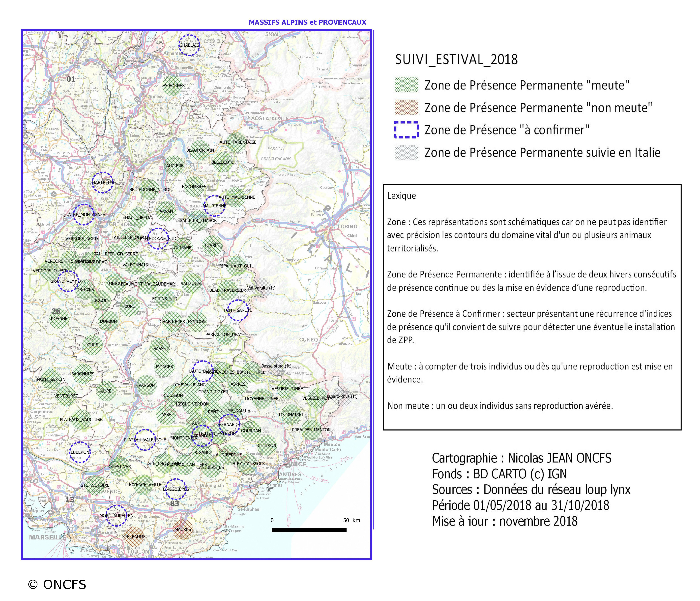700x601 pixels.
Task: Click the dashed blue "à confirmer" legend symbol
Action: click(407, 130)
